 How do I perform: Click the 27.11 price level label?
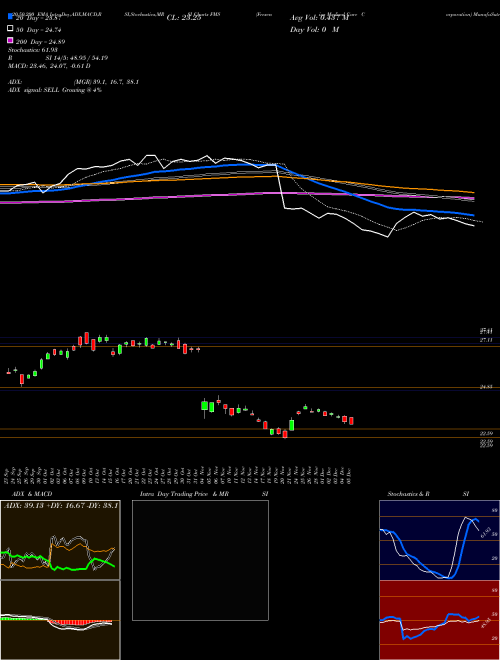coord(486,340)
